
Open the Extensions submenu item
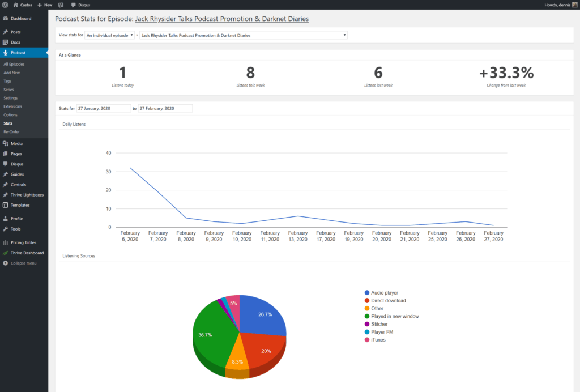pos(12,106)
